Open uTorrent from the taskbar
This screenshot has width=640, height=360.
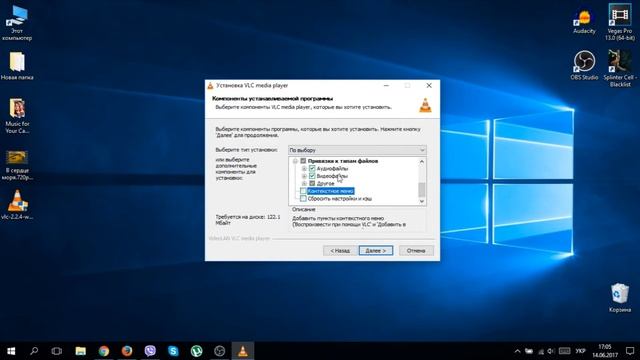pos(196,351)
